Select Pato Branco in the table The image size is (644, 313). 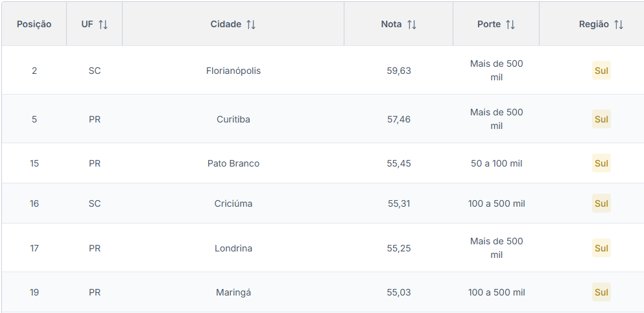pyautogui.click(x=233, y=163)
